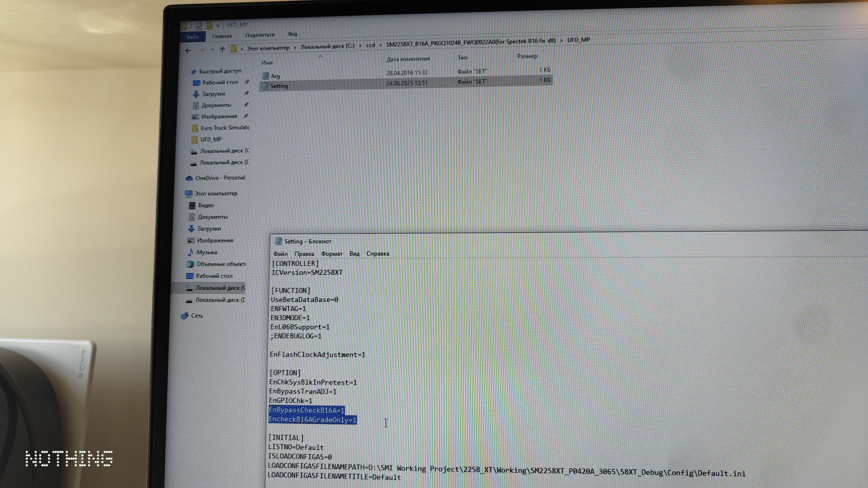The image size is (868, 488).
Task: Select the Arg file icon
Action: (266, 76)
